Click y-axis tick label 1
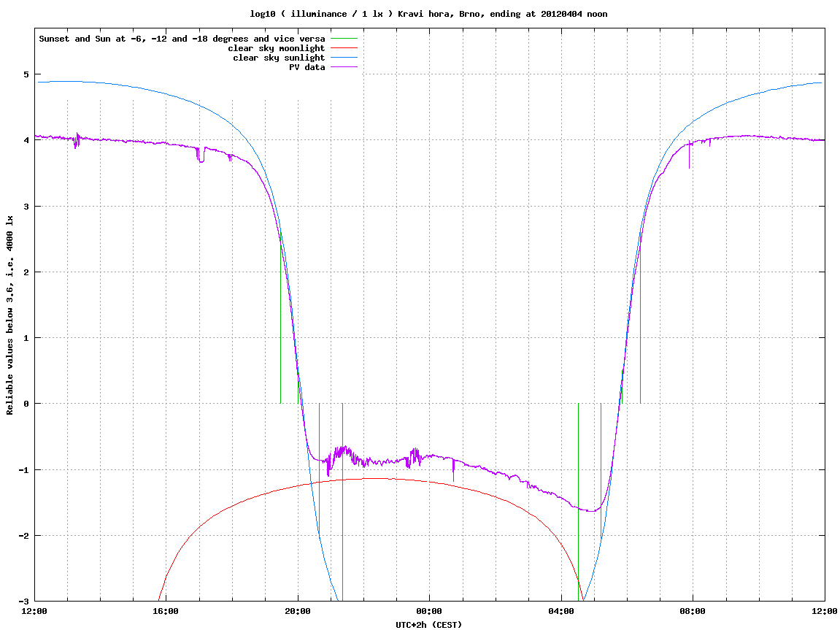Image resolution: width=840 pixels, height=630 pixels. pos(26,338)
